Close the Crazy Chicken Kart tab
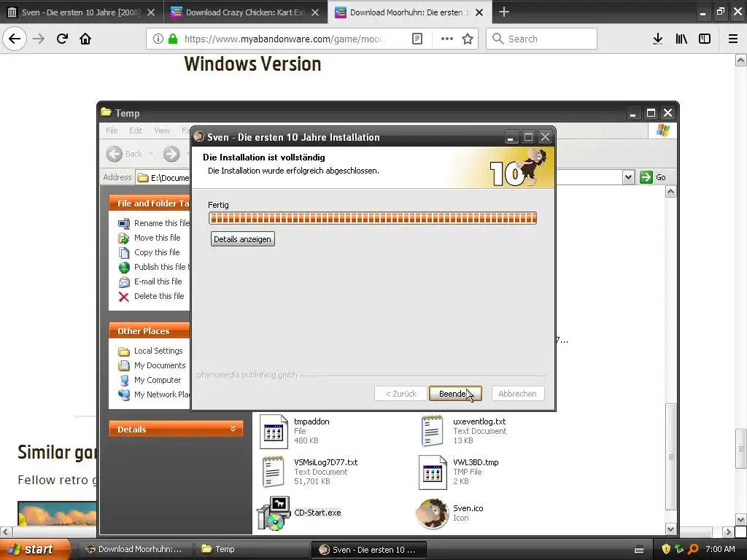 point(315,12)
